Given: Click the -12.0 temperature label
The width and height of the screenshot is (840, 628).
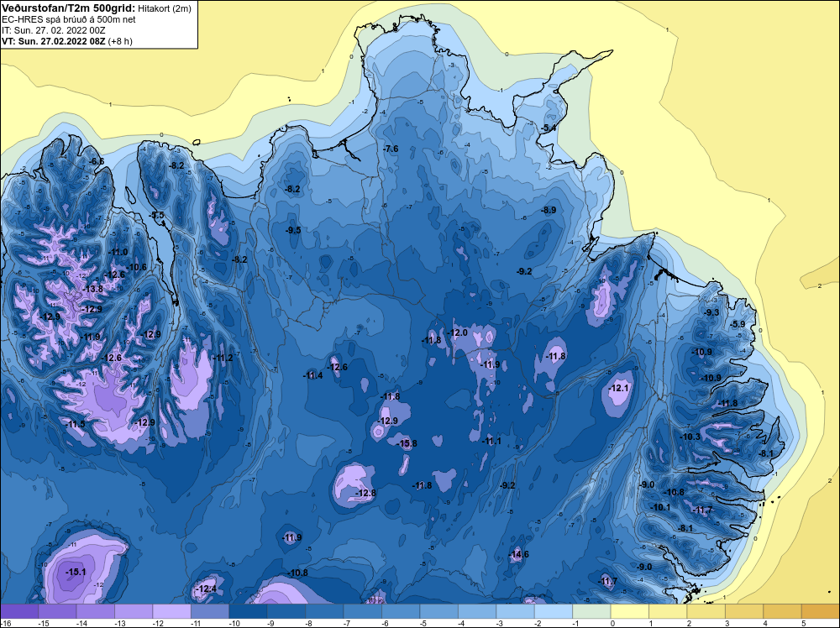Looking at the screenshot, I should coord(458,332).
